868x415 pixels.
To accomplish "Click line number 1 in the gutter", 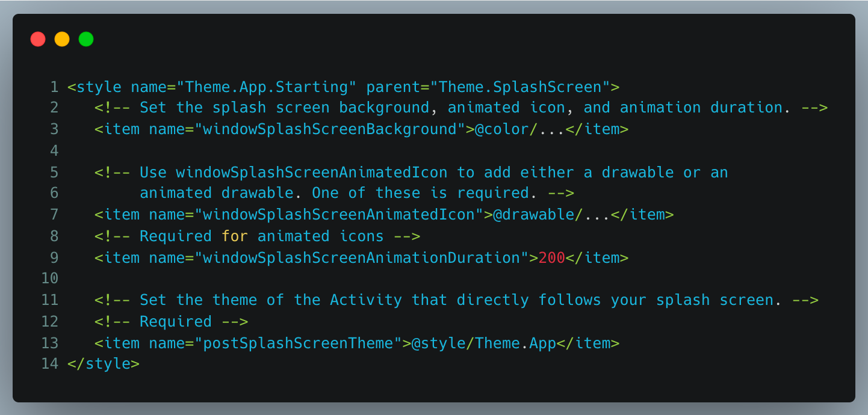I will point(55,87).
